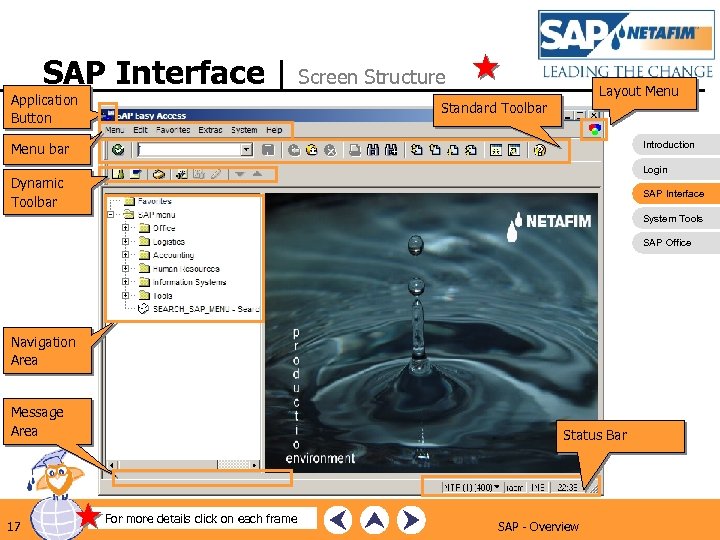Open the Edit menu
This screenshot has width=720, height=540.
point(140,130)
